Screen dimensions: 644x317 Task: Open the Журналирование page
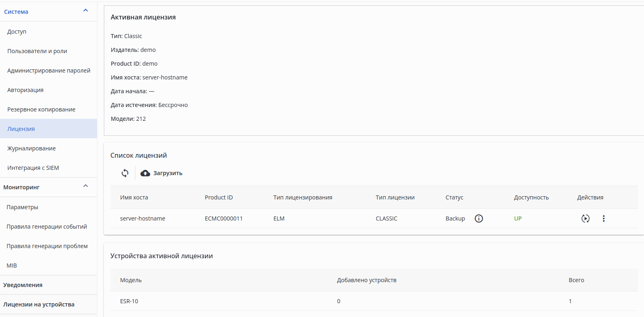[x=32, y=148]
